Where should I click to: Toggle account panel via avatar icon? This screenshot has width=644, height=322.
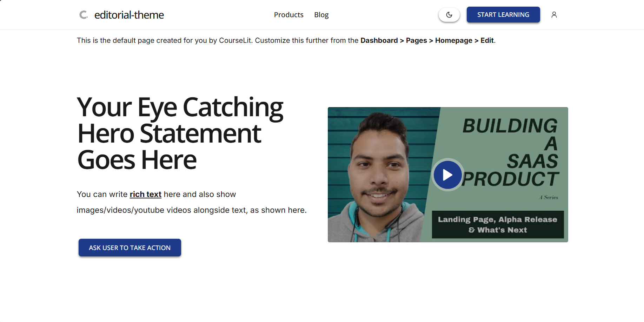pyautogui.click(x=554, y=14)
